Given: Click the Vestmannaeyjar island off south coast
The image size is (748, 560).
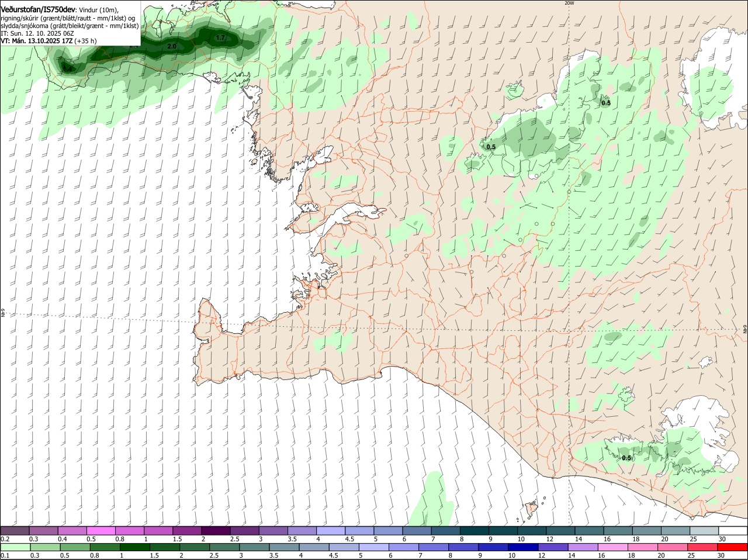Looking at the screenshot, I should [531, 509].
